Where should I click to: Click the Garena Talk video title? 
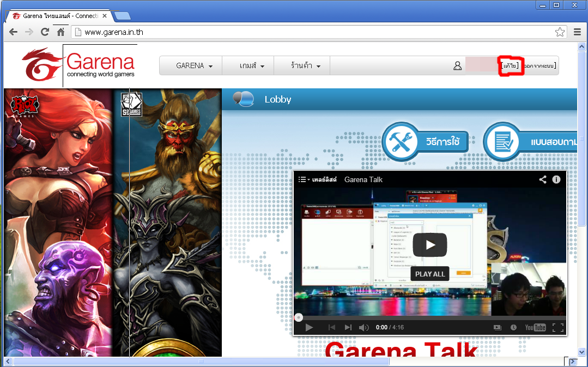click(363, 179)
